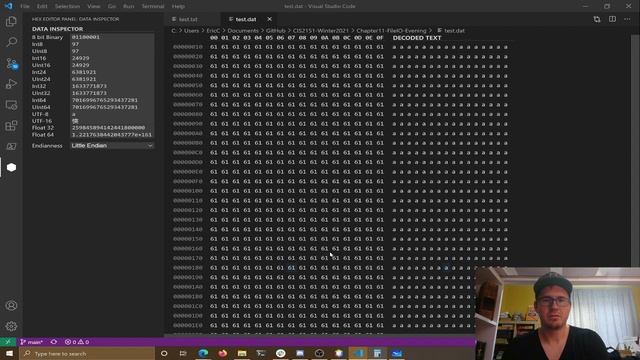Image resolution: width=640 pixels, height=360 pixels.
Task: Click the offset label 00000100
Action: coord(187,191)
